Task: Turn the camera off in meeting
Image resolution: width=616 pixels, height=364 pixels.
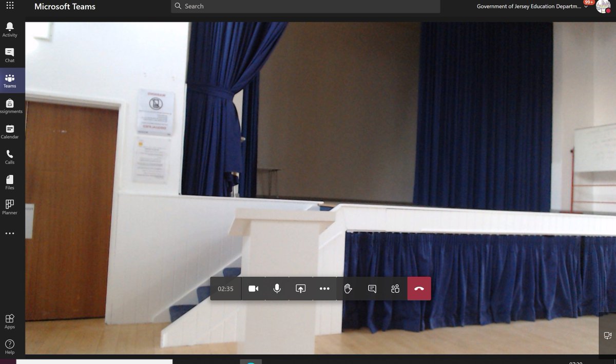Action: click(253, 289)
